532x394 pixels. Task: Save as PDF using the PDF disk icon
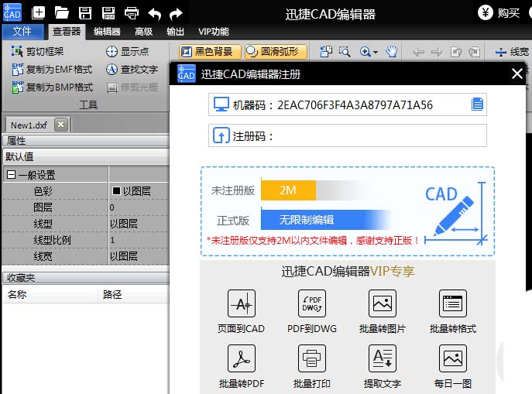pyautogui.click(x=108, y=13)
